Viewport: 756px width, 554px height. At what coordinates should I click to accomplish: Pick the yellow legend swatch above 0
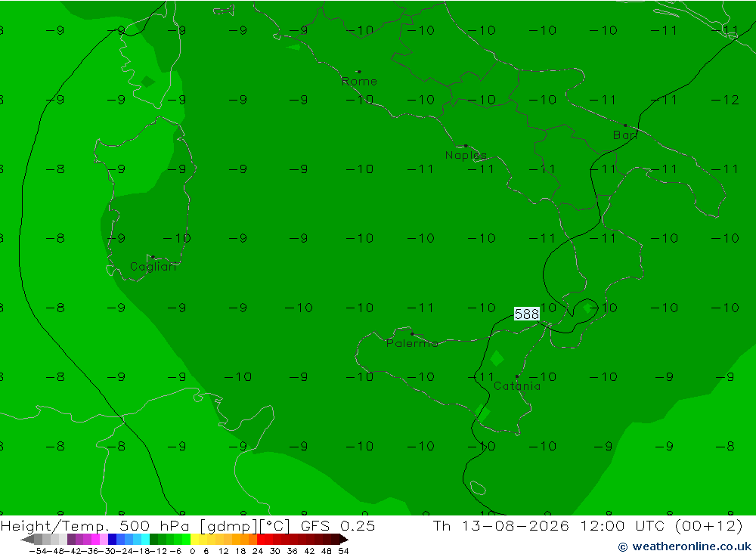(x=195, y=540)
